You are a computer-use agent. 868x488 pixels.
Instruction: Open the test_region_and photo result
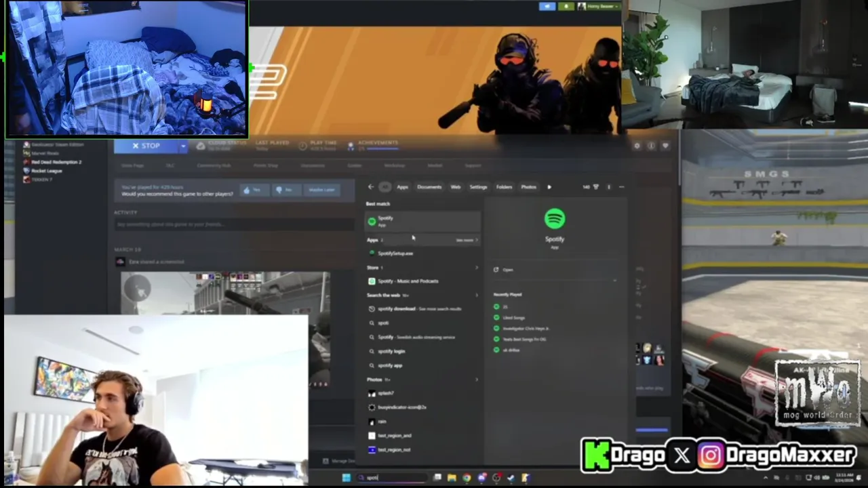pyautogui.click(x=423, y=436)
